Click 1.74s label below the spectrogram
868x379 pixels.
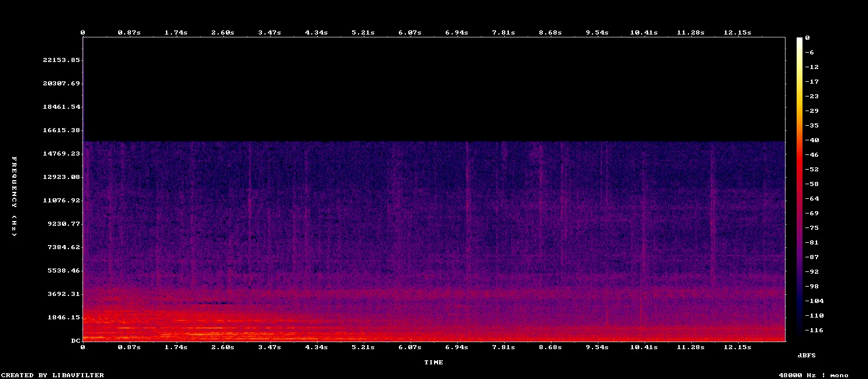point(176,347)
